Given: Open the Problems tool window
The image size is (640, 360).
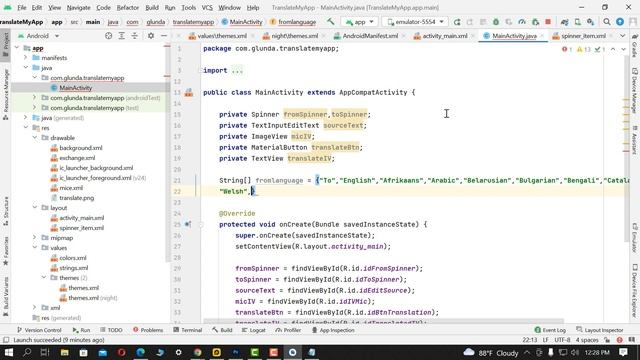Looking at the screenshot, I should pyautogui.click(x=148, y=330).
